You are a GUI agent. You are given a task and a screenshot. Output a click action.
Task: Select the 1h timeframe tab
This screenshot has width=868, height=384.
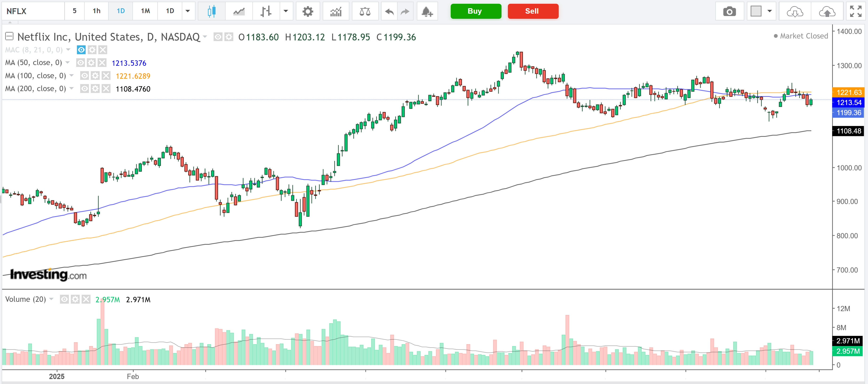point(96,11)
